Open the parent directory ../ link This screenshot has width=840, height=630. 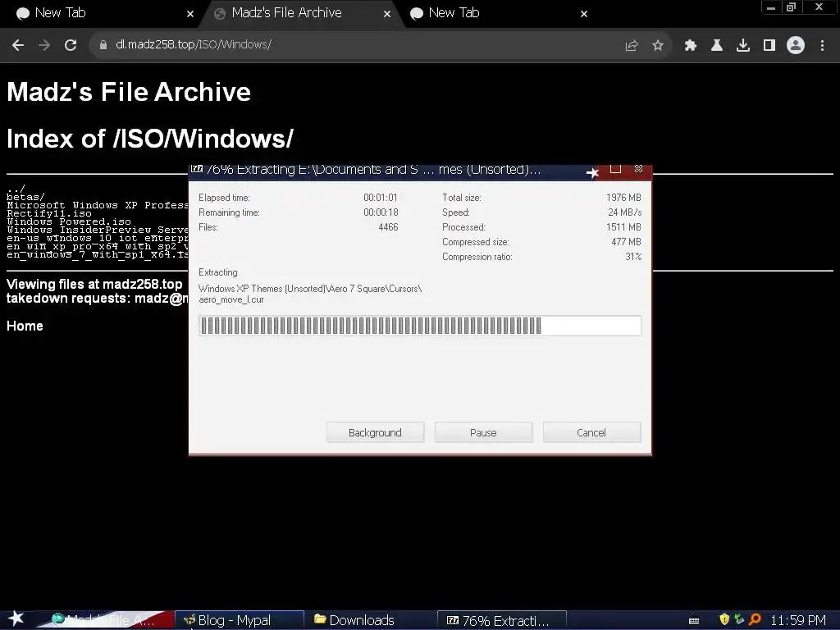[x=16, y=189]
